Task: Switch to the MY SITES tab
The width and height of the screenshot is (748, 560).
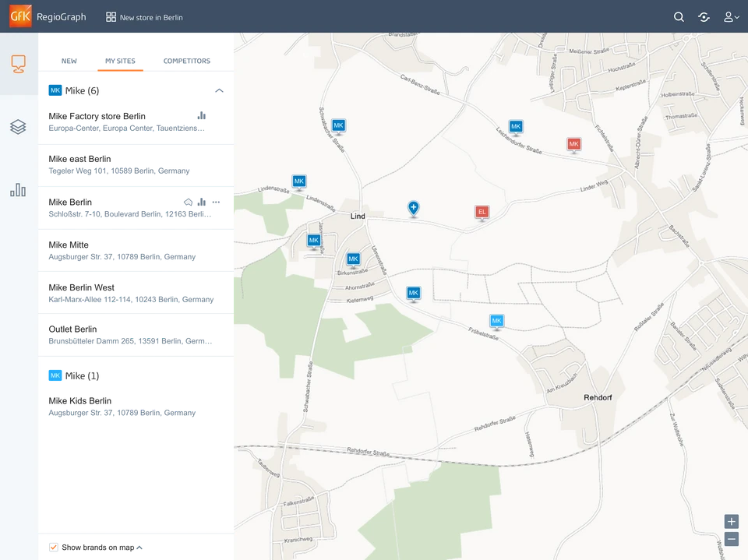Action: coord(120,61)
